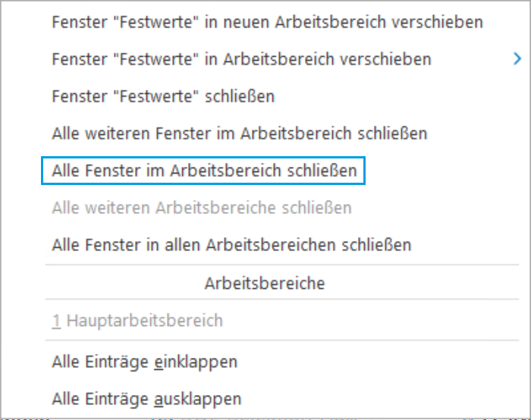Click 'Fenster "Festwerte" in neuen Arbeitsbereich verschieben'

(267, 22)
